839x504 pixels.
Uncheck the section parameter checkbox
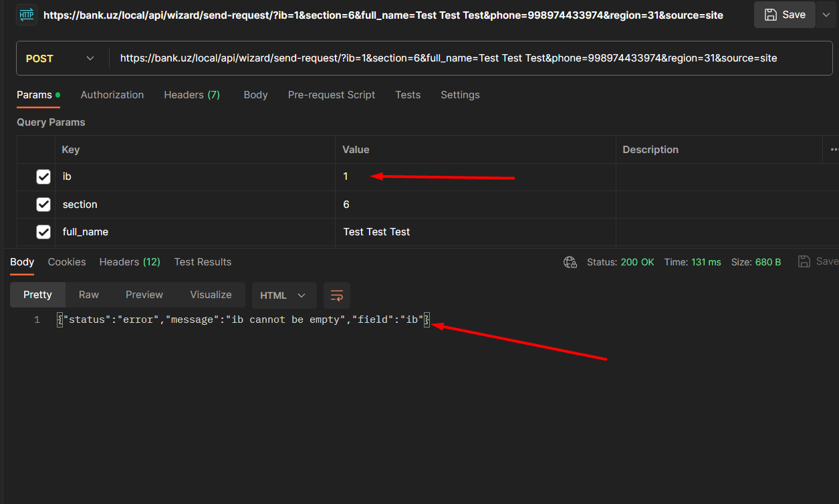43,205
